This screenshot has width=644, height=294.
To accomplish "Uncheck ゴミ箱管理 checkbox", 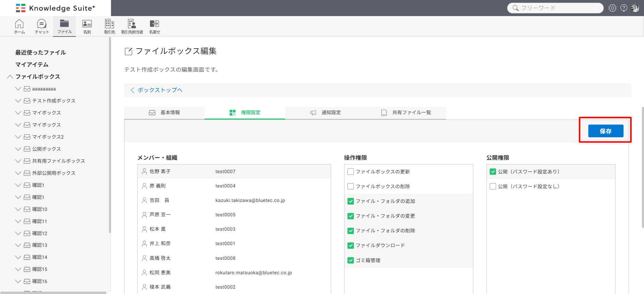I will 351,260.
